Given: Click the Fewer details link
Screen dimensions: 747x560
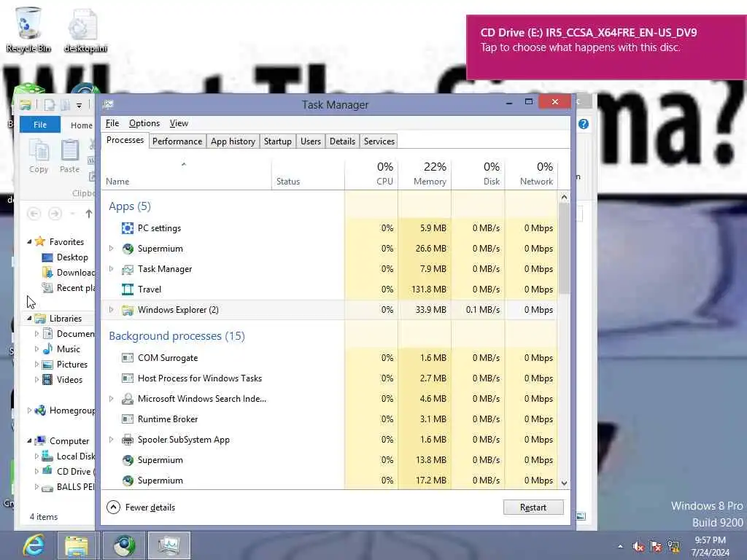Looking at the screenshot, I should tap(150, 507).
